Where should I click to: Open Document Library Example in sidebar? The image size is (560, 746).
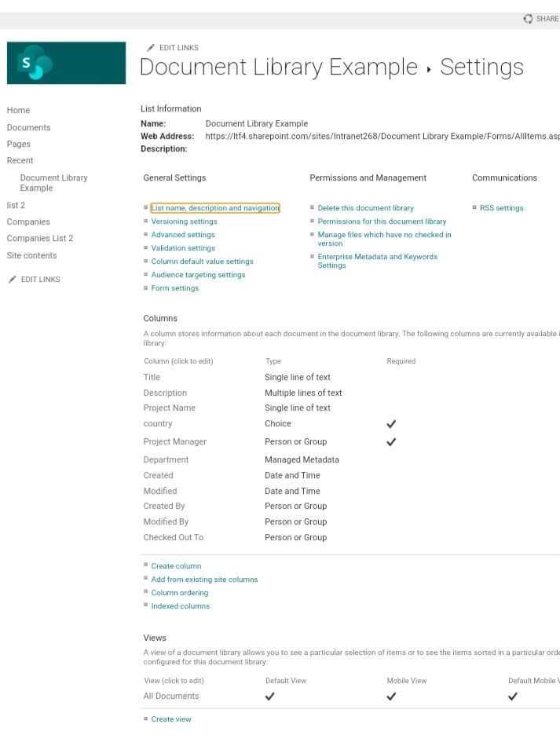(53, 183)
